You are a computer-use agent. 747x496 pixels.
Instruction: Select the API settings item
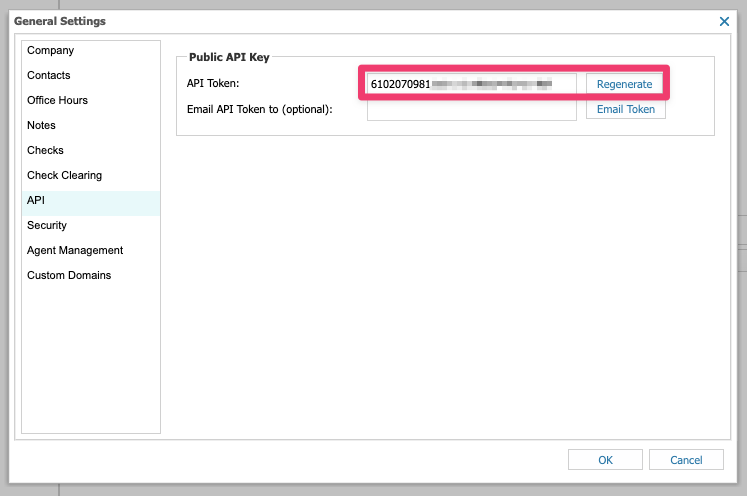point(91,201)
